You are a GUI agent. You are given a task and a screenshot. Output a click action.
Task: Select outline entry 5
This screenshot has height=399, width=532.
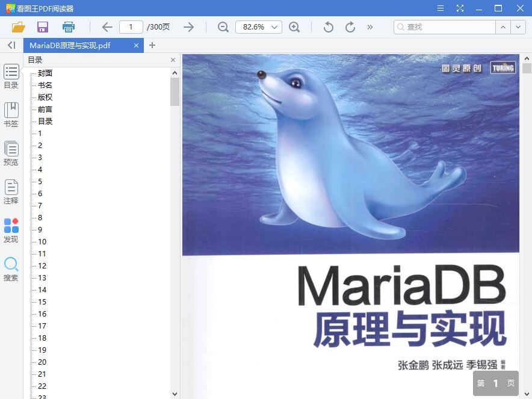tap(40, 182)
